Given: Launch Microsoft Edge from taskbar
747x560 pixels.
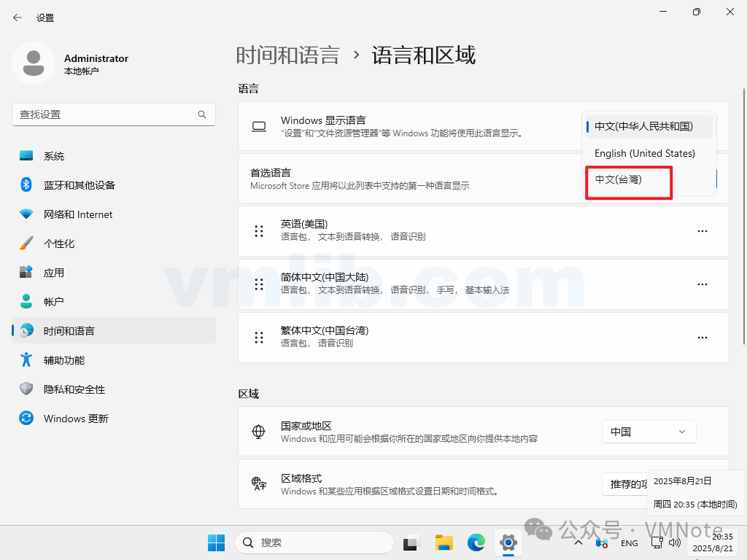Looking at the screenshot, I should pyautogui.click(x=476, y=542).
